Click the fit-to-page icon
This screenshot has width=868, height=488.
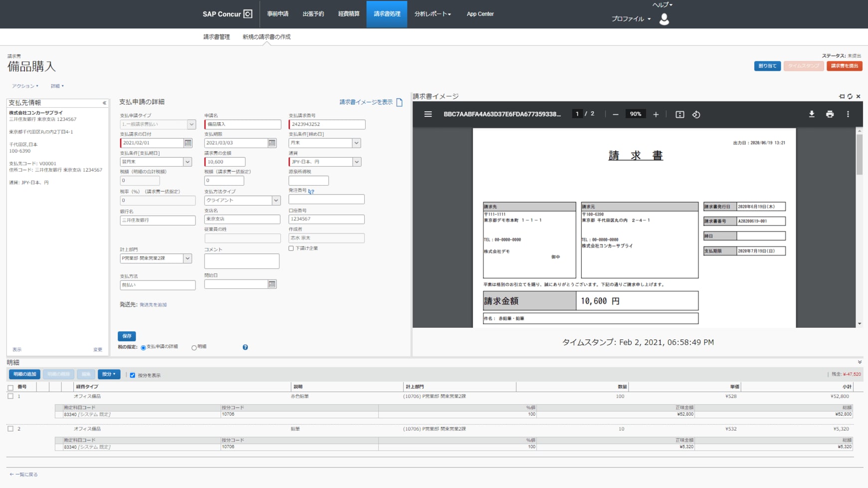pos(679,114)
